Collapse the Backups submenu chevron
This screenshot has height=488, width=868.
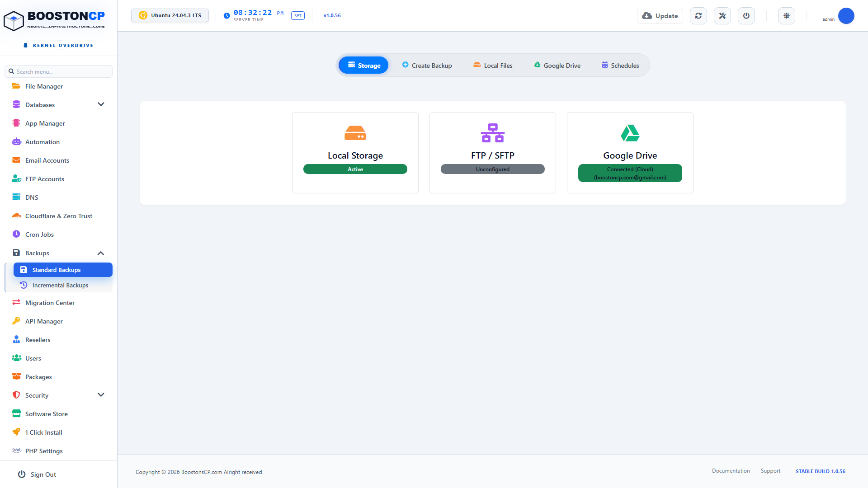101,253
